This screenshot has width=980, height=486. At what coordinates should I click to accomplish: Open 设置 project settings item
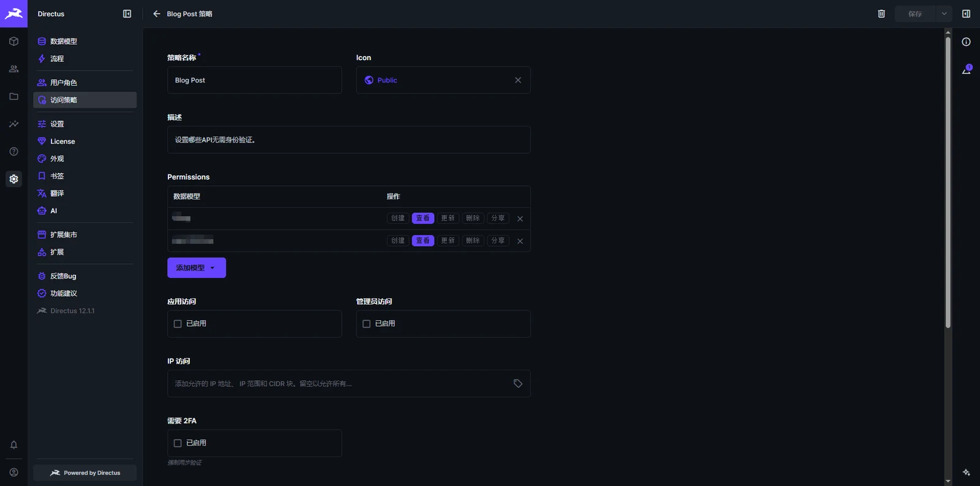coord(85,124)
